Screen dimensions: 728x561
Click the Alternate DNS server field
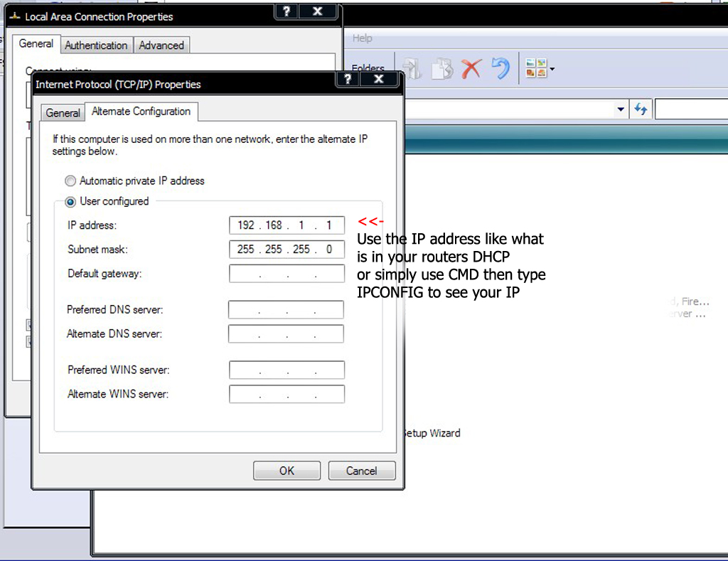click(286, 334)
